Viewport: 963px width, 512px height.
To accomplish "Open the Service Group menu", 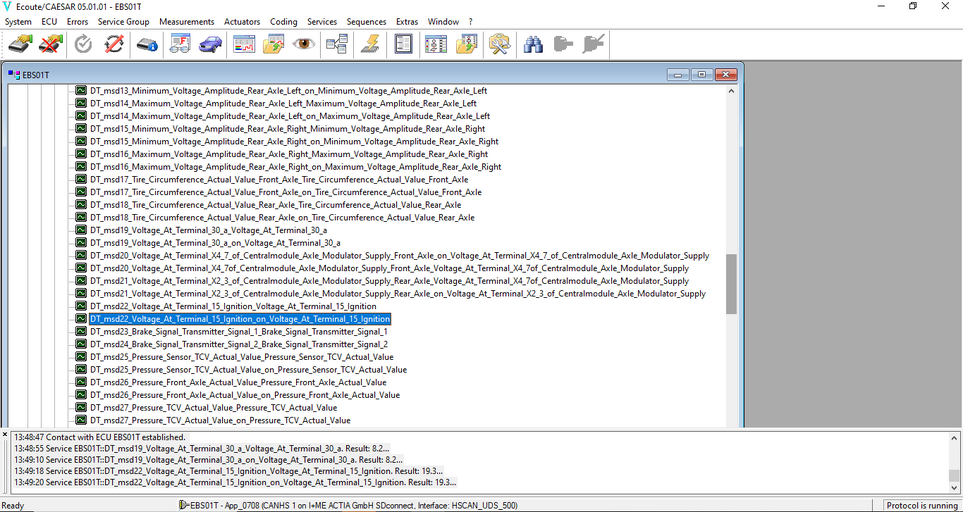I will pos(123,21).
